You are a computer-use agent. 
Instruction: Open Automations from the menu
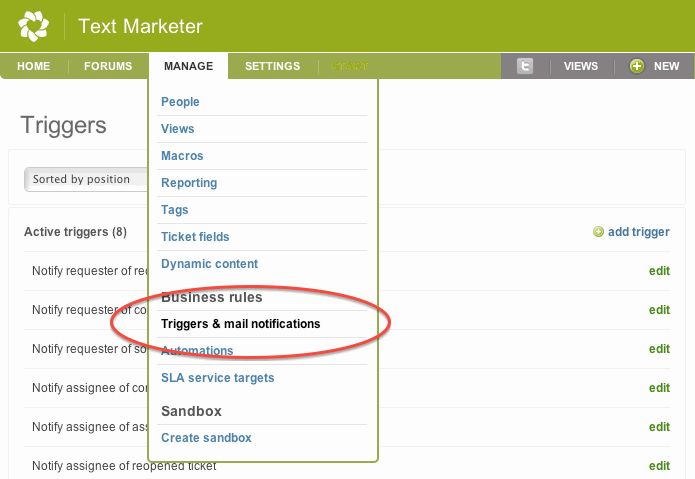point(197,350)
